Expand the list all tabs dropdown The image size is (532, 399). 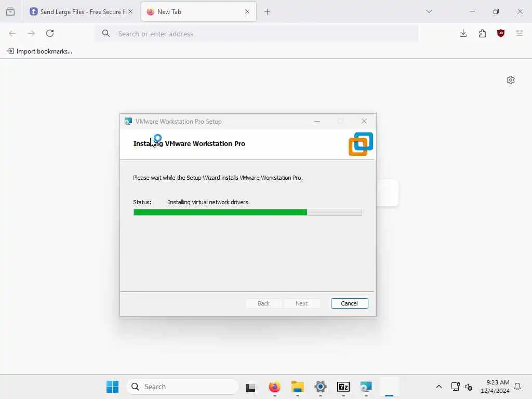tap(429, 11)
